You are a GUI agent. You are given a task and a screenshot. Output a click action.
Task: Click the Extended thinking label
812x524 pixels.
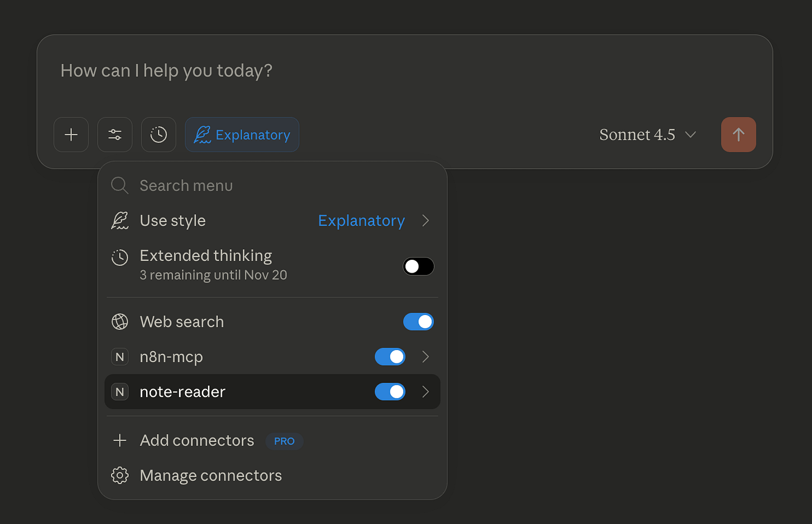[206, 255]
